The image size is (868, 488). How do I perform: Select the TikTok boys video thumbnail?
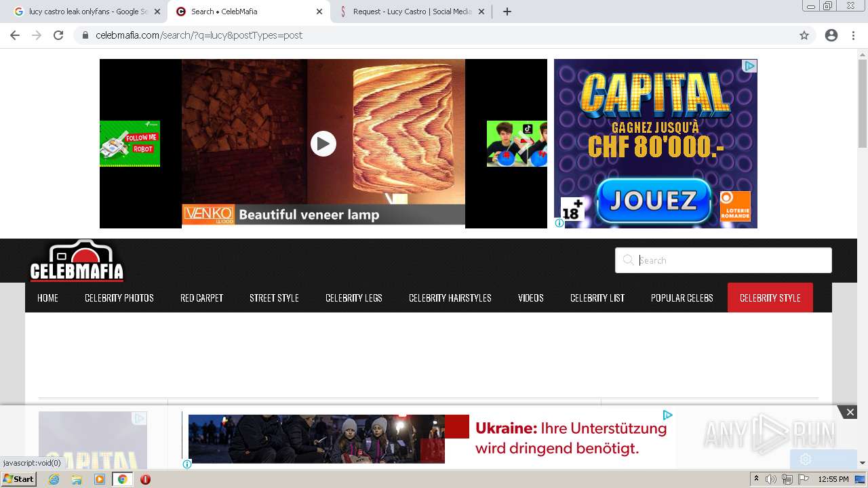coord(517,144)
